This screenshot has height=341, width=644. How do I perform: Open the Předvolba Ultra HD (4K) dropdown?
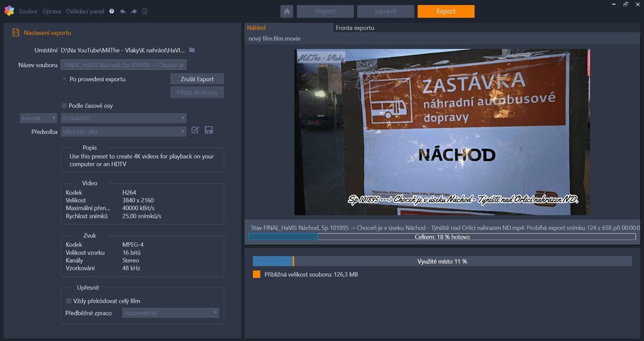click(123, 130)
